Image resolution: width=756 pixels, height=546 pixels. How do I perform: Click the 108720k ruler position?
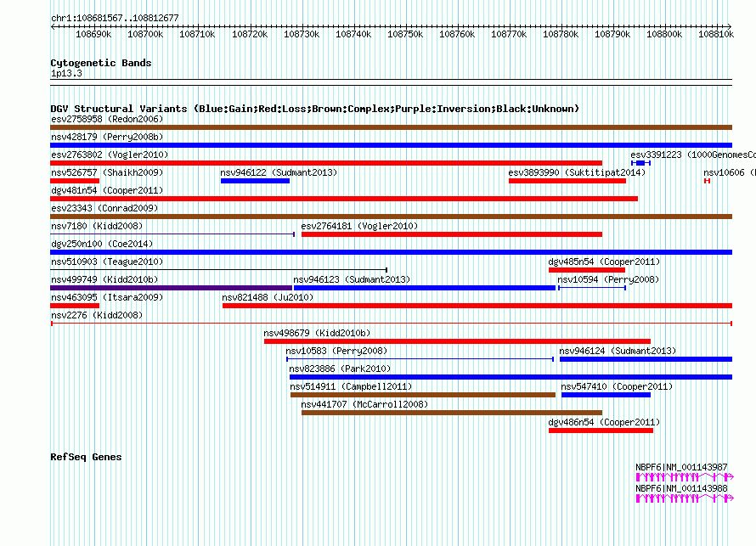(x=250, y=34)
